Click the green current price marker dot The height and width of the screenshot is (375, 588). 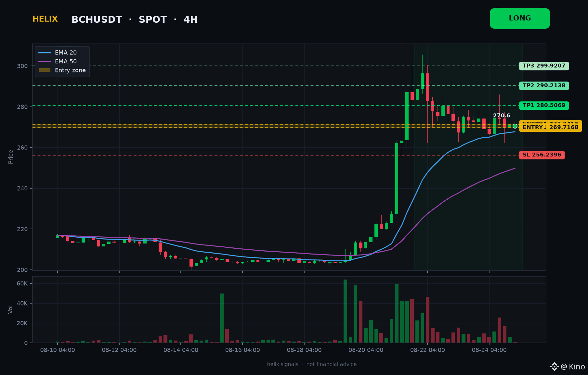(x=515, y=126)
